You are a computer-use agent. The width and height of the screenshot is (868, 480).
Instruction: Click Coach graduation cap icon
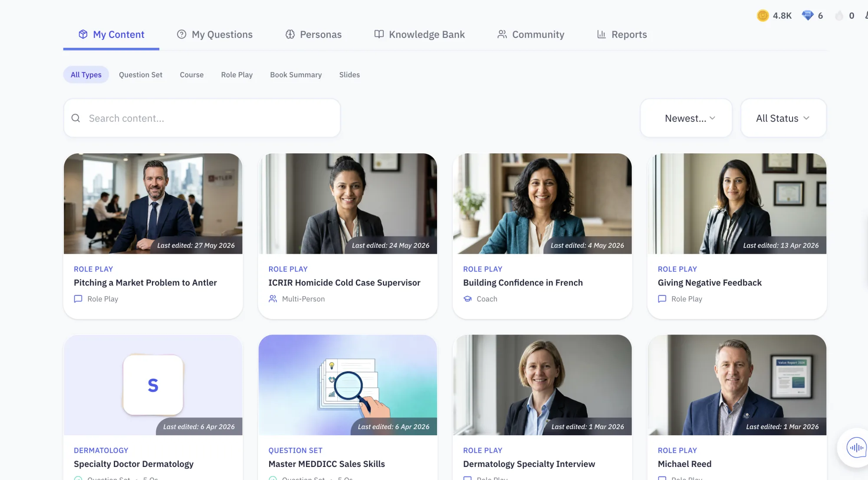coord(467,299)
